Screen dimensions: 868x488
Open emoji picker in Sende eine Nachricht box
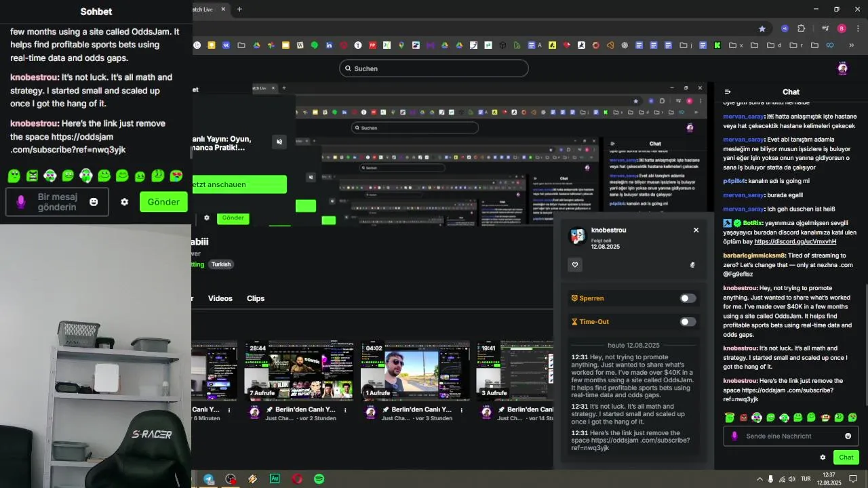(x=848, y=436)
